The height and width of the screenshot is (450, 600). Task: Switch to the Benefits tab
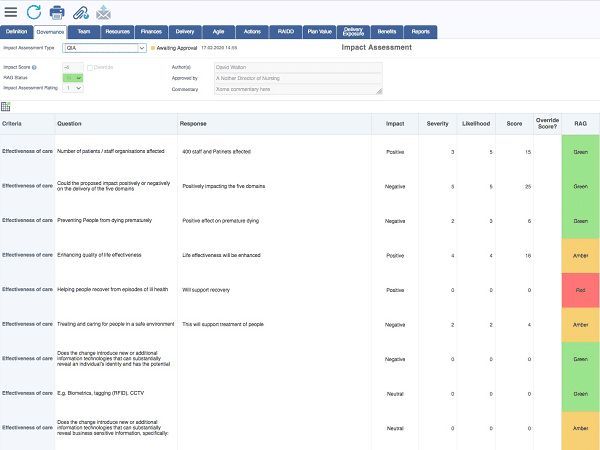tap(387, 32)
